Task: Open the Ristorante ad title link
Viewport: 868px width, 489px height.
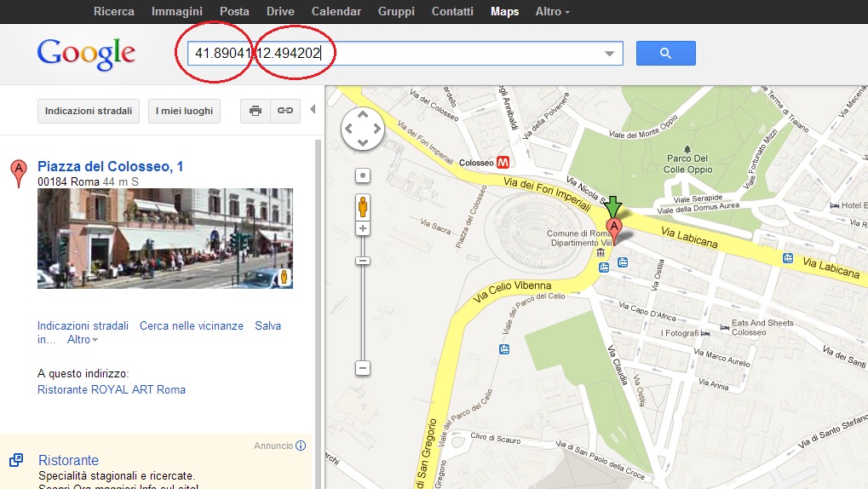Action: tap(68, 460)
